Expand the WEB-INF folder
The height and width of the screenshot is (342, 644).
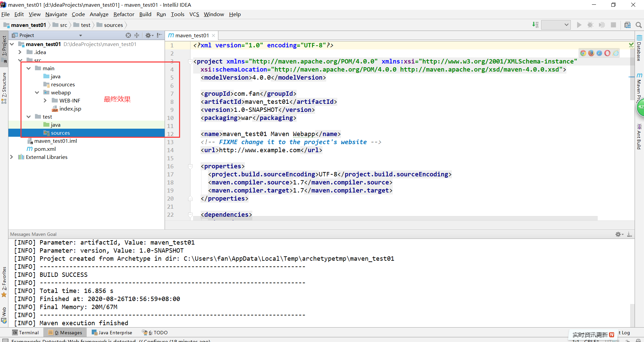tap(45, 100)
